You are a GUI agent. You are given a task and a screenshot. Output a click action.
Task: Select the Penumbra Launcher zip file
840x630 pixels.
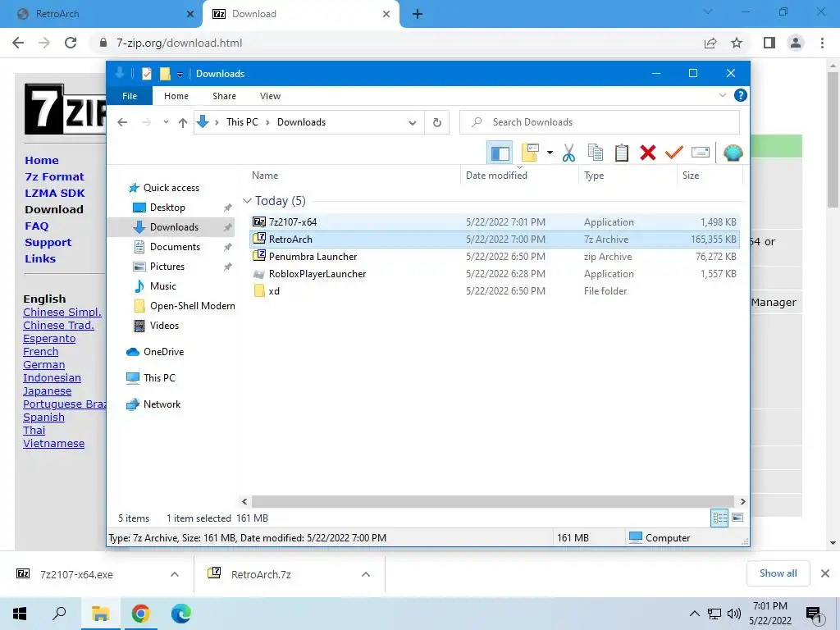pyautogui.click(x=495, y=257)
